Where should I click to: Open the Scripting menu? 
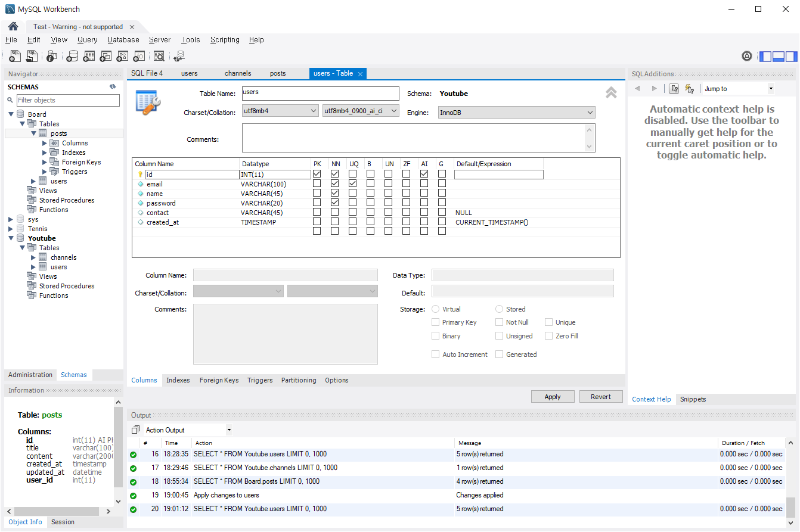(x=225, y=40)
